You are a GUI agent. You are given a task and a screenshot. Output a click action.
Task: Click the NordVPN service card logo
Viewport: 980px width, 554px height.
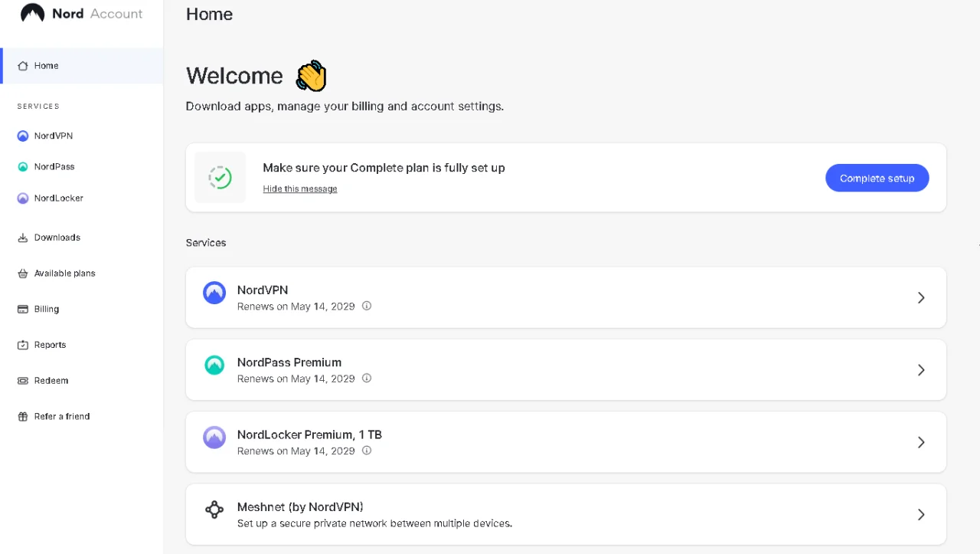point(214,293)
